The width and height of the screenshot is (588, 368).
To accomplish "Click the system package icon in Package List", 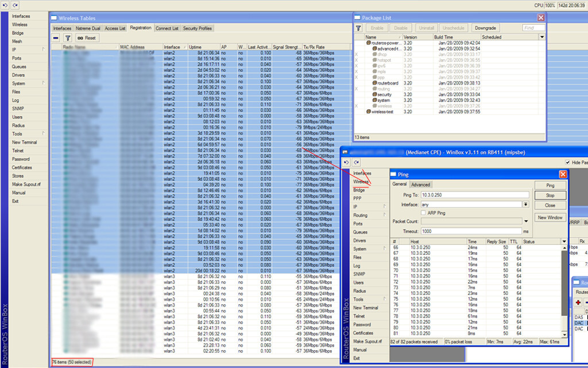I will point(374,100).
